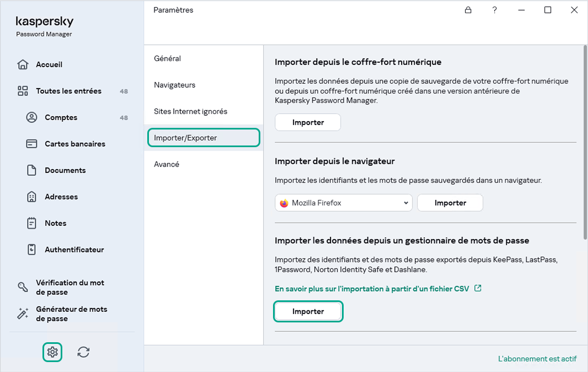Click the 48 count next to Comptes
The image size is (588, 372).
click(124, 117)
